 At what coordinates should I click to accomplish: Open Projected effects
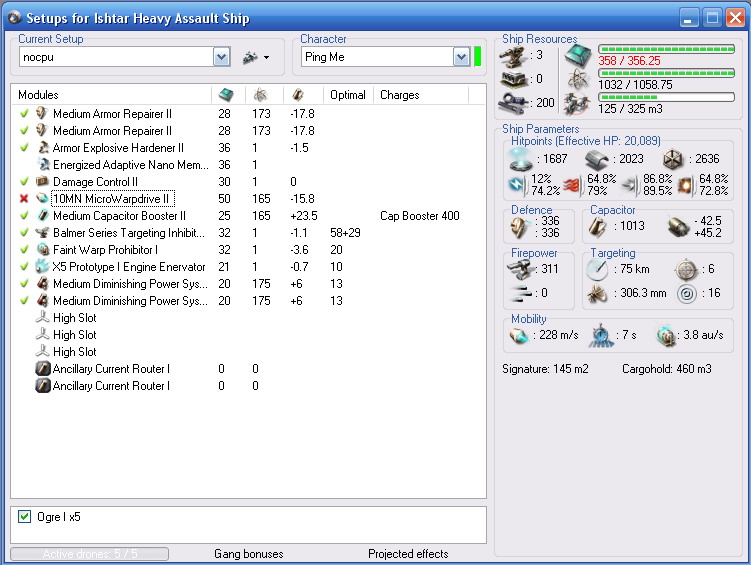click(408, 554)
